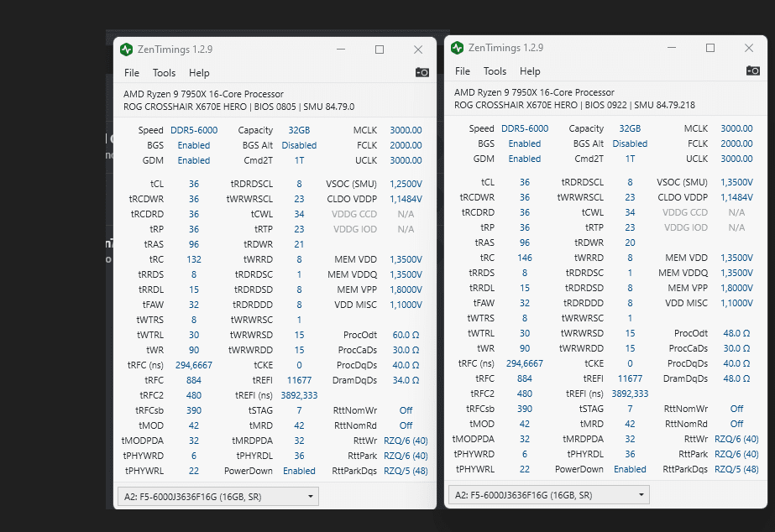The image size is (775, 532).
Task: Click the ZenTimings app logo in right window title bar
Action: pos(457,48)
